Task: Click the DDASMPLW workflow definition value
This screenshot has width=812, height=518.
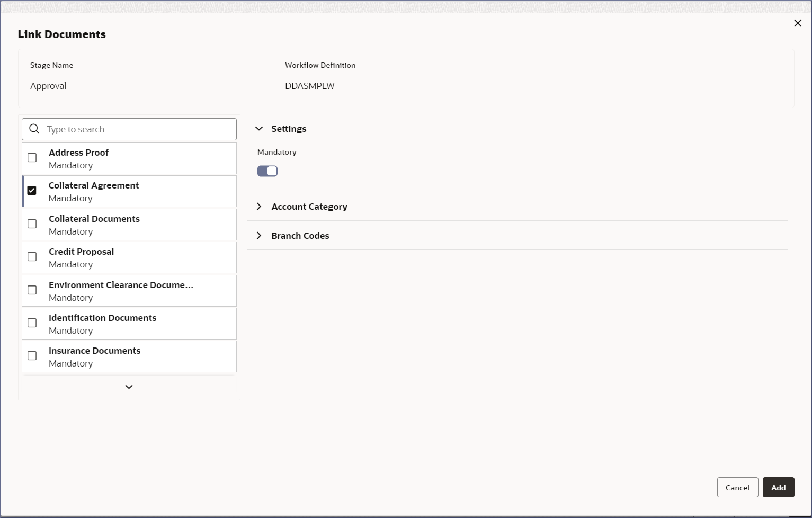Action: coord(310,86)
